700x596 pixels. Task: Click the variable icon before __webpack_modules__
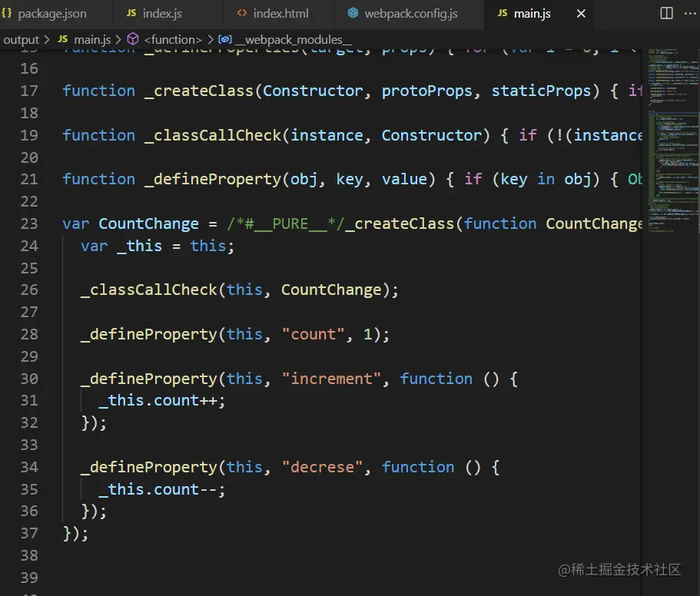[224, 39]
